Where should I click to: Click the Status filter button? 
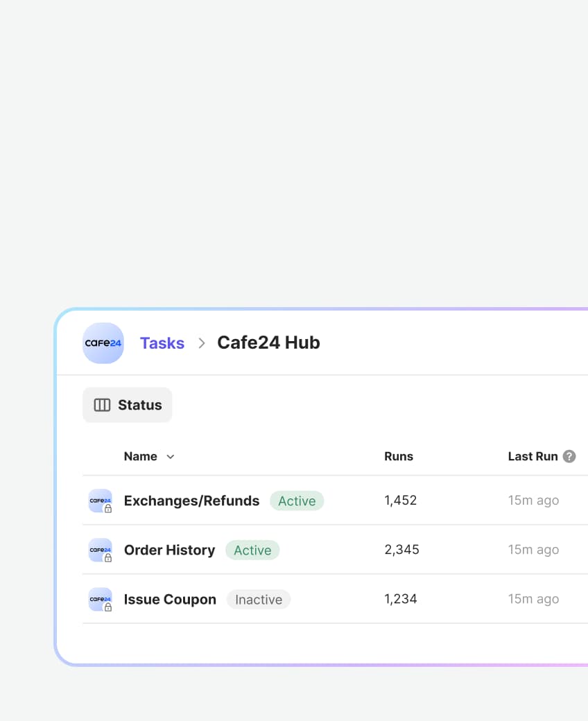(x=128, y=405)
